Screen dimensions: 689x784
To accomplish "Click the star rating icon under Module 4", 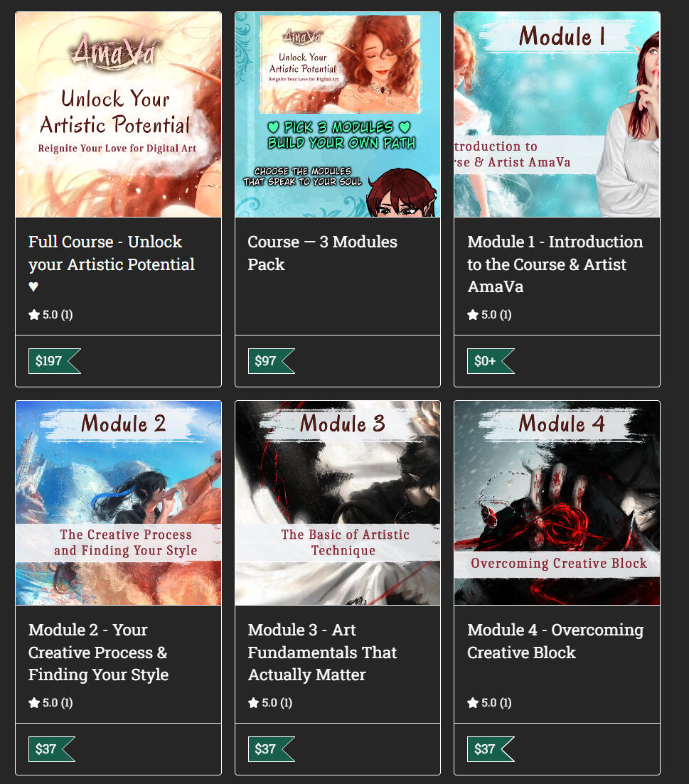I will pyautogui.click(x=473, y=702).
